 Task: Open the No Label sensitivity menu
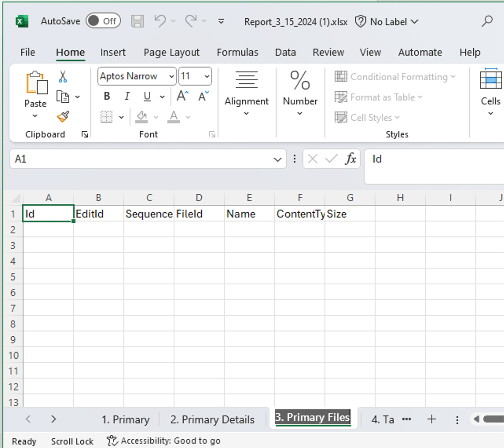pos(387,22)
